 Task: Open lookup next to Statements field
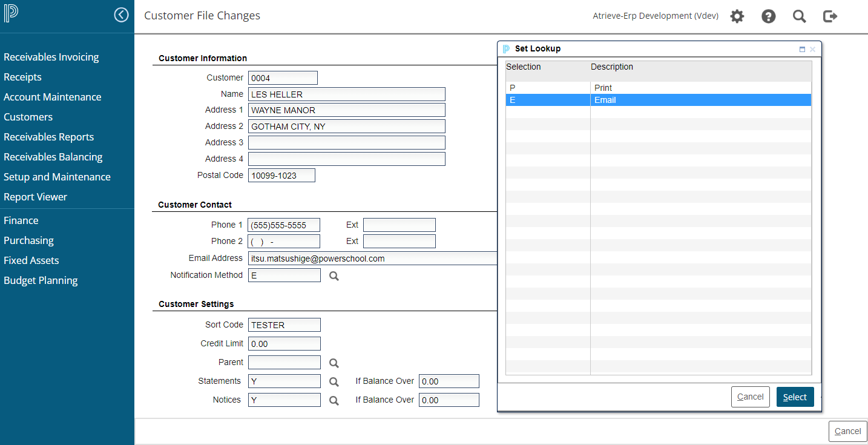[334, 382]
